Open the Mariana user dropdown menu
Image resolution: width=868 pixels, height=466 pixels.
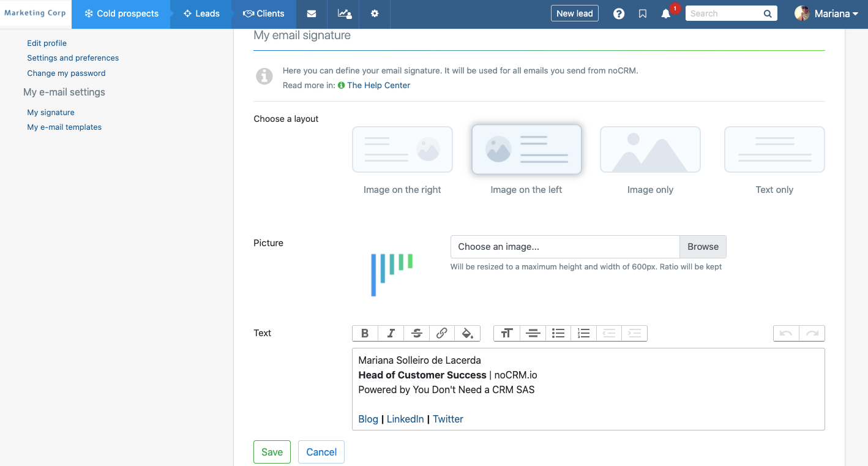pos(826,13)
